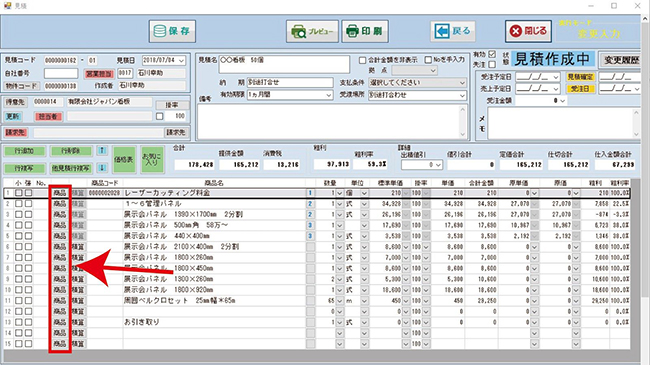Click the 掛率 button
650x365 pixels.
point(172,105)
